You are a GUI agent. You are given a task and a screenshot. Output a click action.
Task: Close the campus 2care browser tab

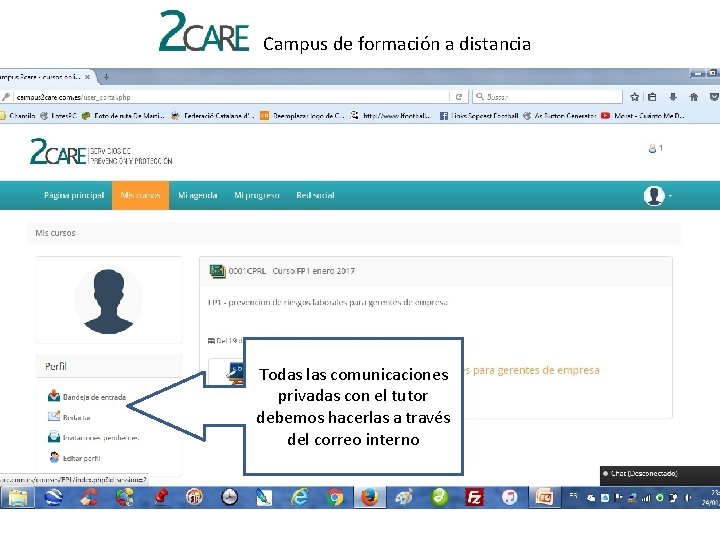tap(87, 77)
